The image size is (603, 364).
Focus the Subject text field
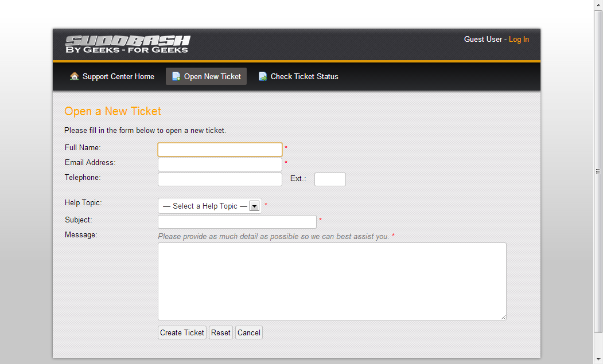237,222
